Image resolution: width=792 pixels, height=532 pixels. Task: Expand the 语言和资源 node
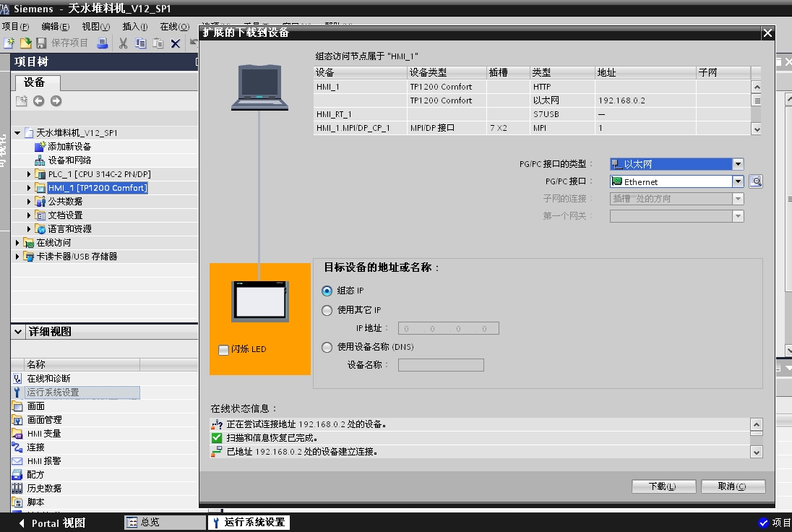(29, 228)
